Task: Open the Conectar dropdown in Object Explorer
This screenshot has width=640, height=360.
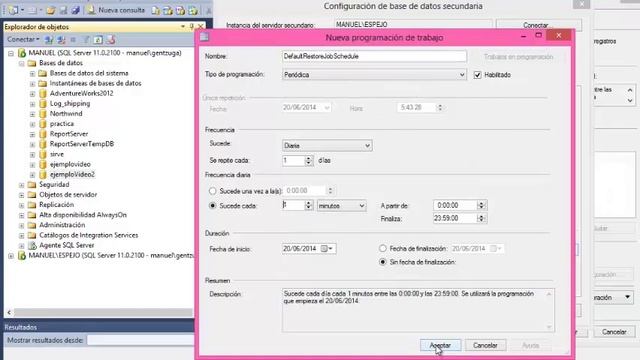Action: [23, 40]
